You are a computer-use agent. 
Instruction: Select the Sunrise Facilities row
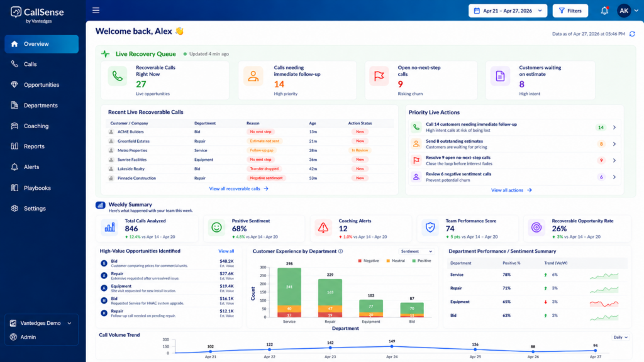tap(250, 160)
